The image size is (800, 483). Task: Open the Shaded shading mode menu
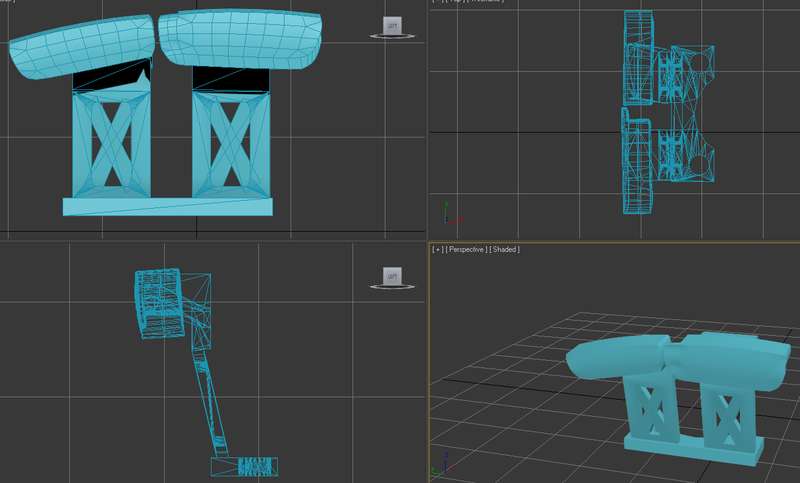pos(505,249)
